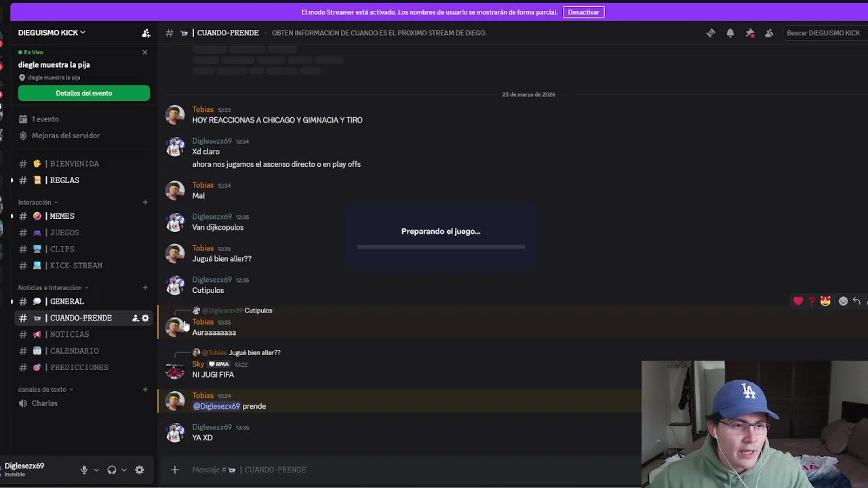Disable streamer mode with the Desactivar button
The height and width of the screenshot is (488, 868).
(x=583, y=12)
